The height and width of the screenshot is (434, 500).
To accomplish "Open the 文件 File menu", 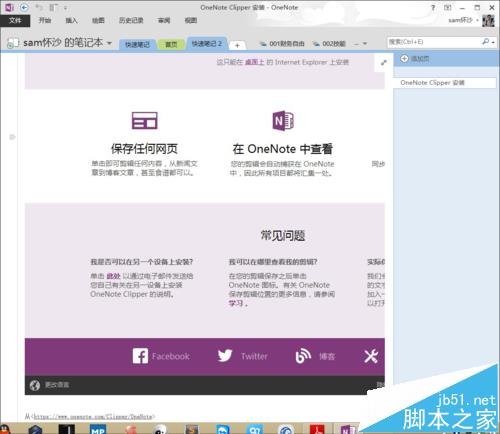I will (x=15, y=20).
